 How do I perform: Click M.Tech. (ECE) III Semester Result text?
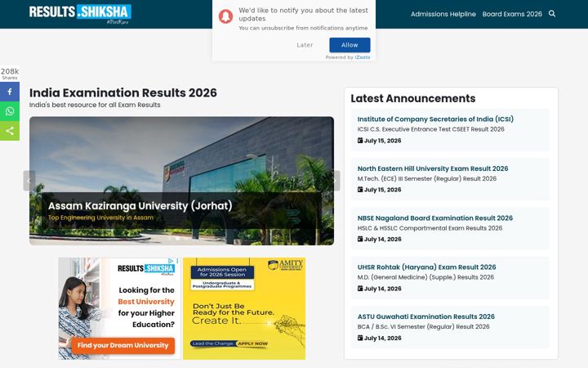(427, 179)
